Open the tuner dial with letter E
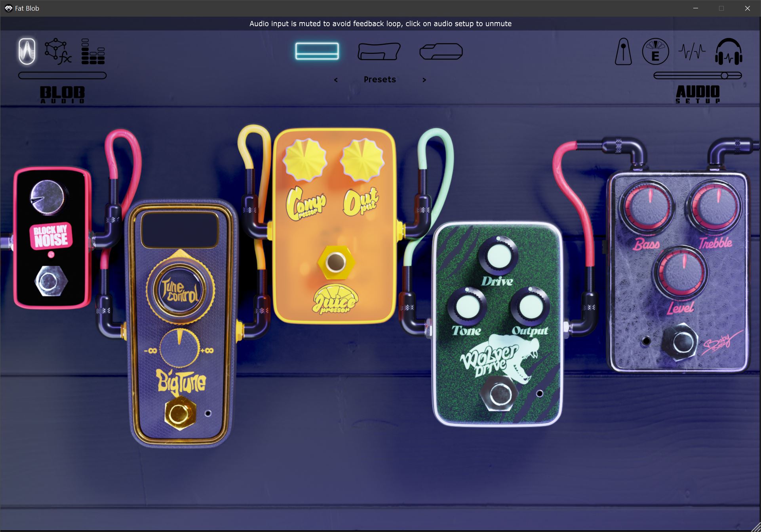Viewport: 761px width, 532px height. (655, 51)
